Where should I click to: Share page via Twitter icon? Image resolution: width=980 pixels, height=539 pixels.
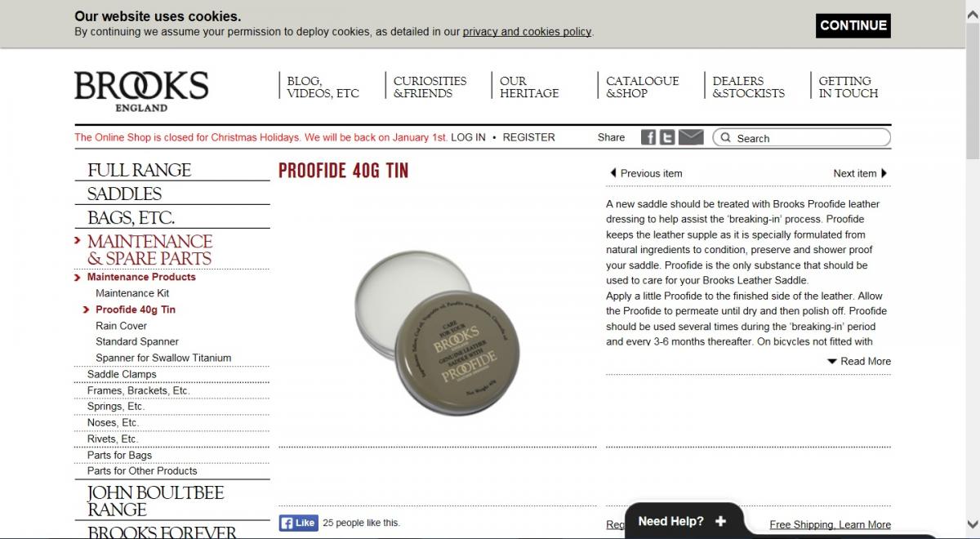(667, 137)
